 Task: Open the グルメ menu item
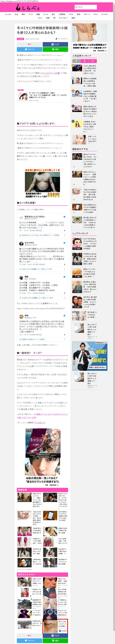(46, 14)
